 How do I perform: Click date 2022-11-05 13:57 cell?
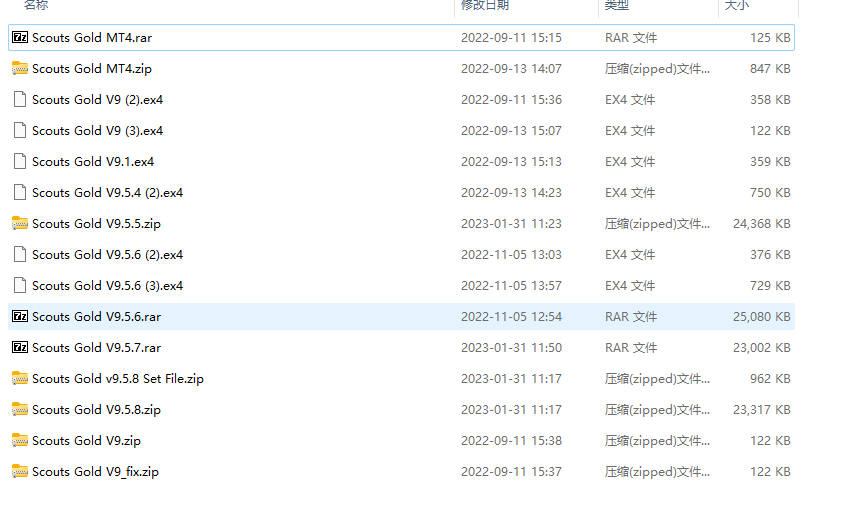(x=511, y=286)
